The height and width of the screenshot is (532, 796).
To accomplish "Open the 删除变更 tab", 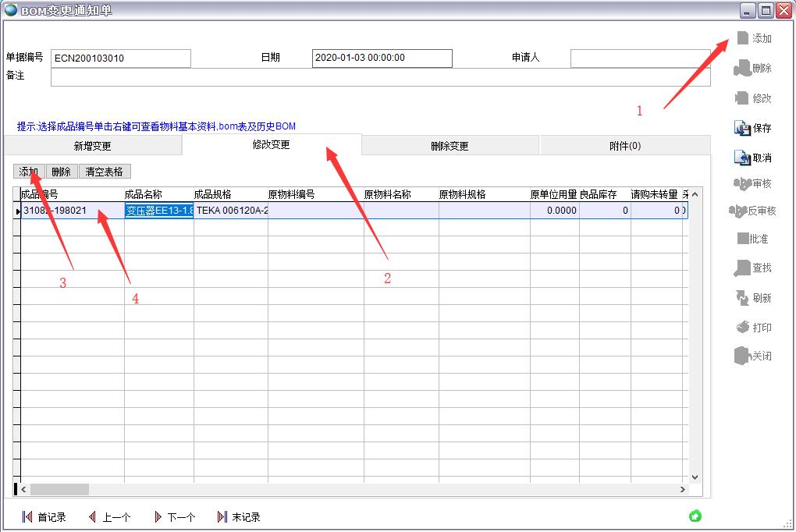I will click(x=450, y=146).
